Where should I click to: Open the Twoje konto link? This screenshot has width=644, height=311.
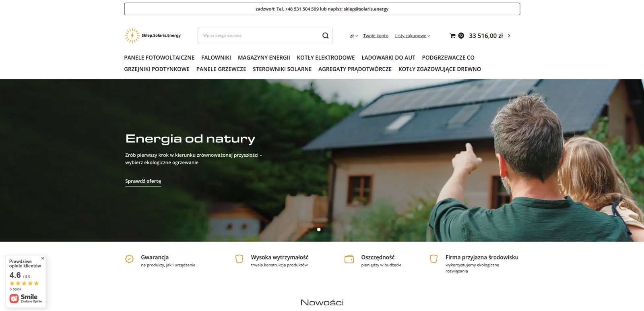click(x=376, y=36)
